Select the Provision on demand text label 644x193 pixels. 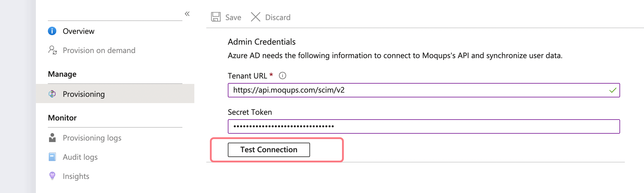(99, 50)
